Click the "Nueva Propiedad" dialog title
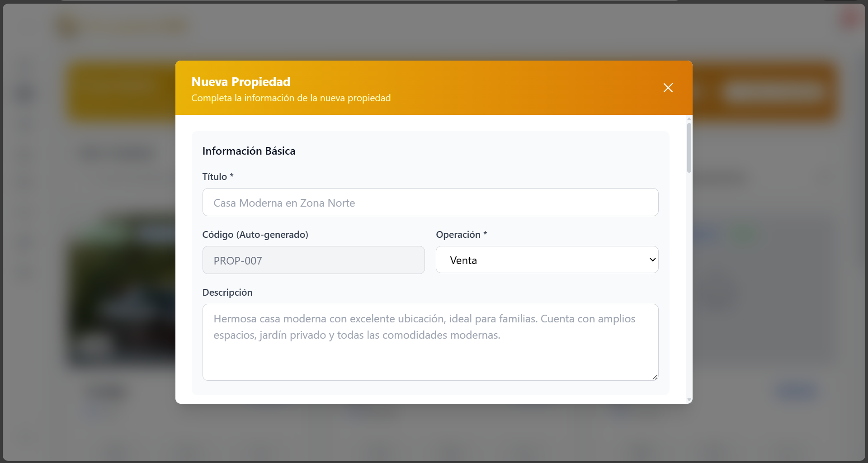This screenshot has width=868, height=463. pos(241,82)
